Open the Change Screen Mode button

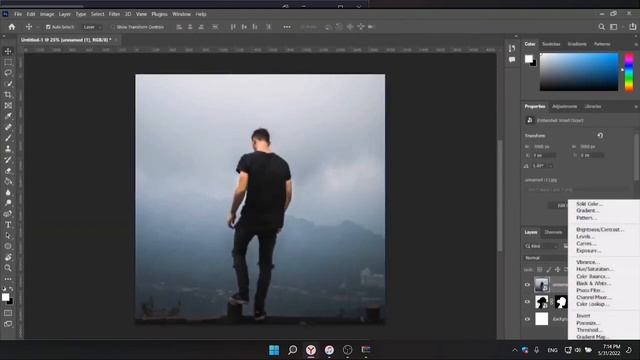point(8,324)
